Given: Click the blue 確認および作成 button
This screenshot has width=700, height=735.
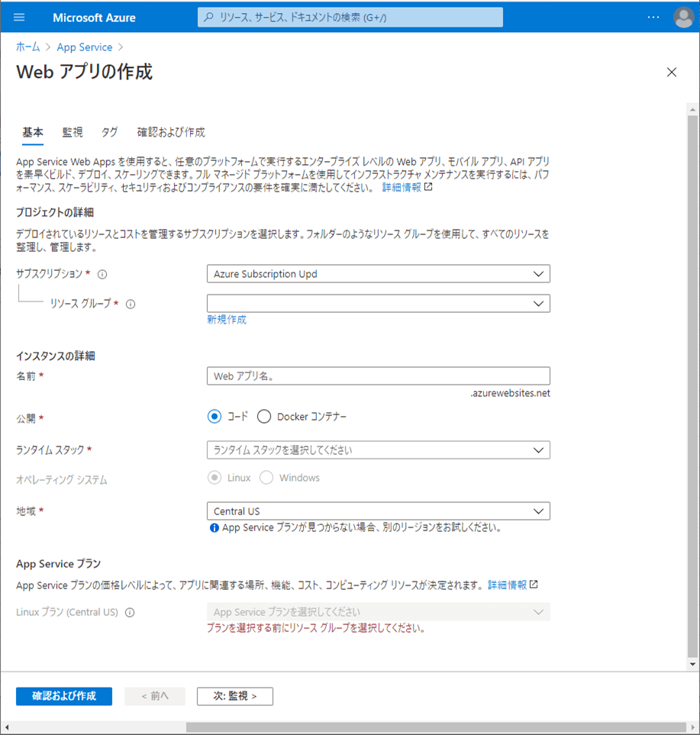Looking at the screenshot, I should coord(64,696).
